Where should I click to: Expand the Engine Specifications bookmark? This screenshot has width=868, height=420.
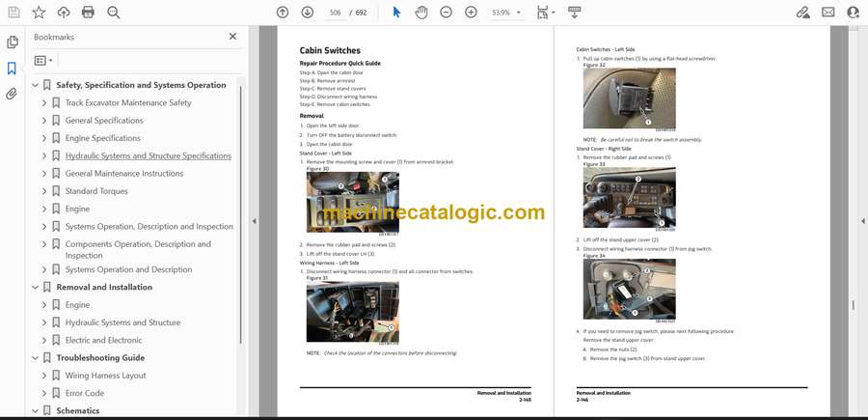pyautogui.click(x=44, y=138)
